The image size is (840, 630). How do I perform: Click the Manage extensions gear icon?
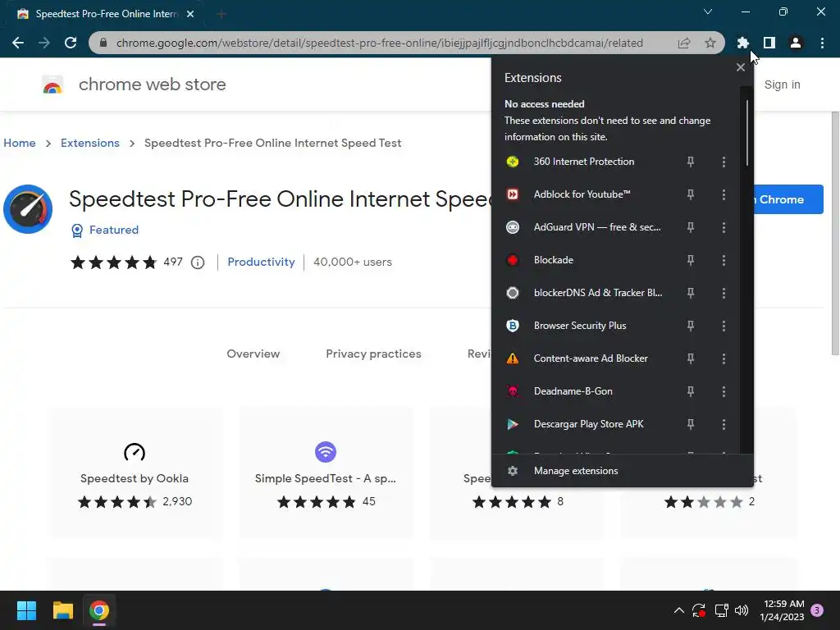coord(513,471)
